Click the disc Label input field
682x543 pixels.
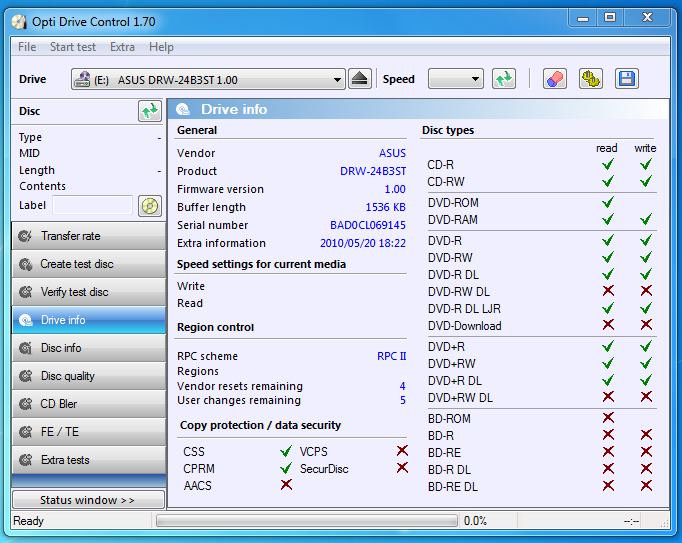[x=92, y=205]
